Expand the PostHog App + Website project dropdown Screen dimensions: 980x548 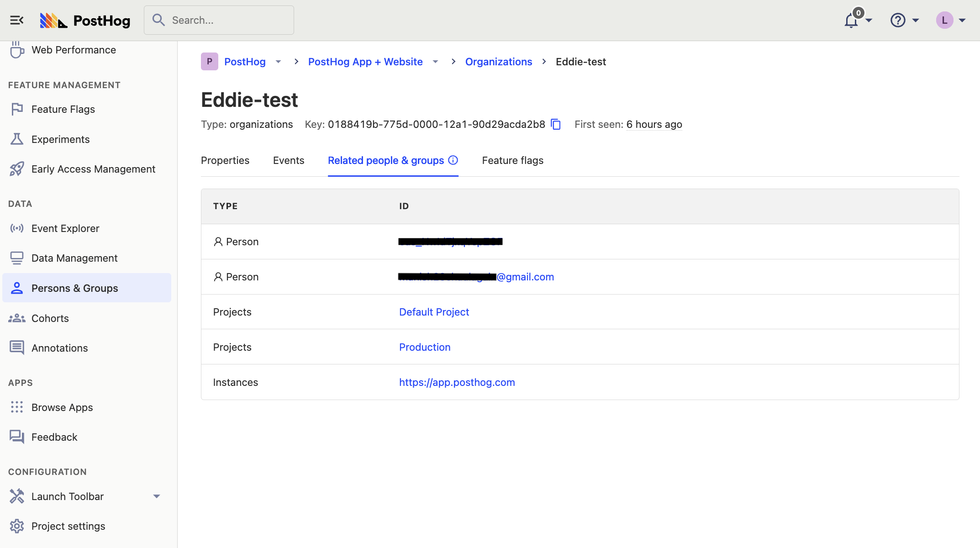(x=435, y=62)
